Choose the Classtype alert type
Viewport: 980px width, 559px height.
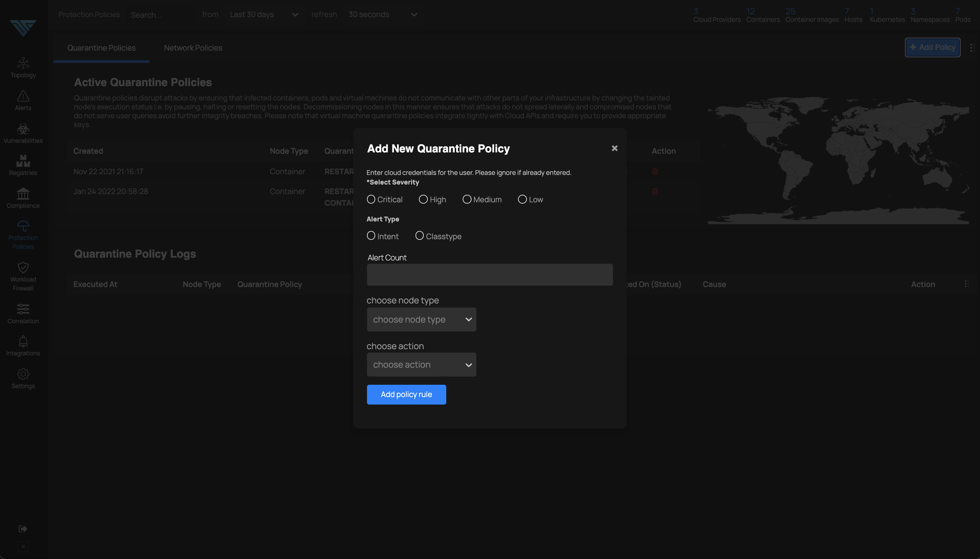419,235
